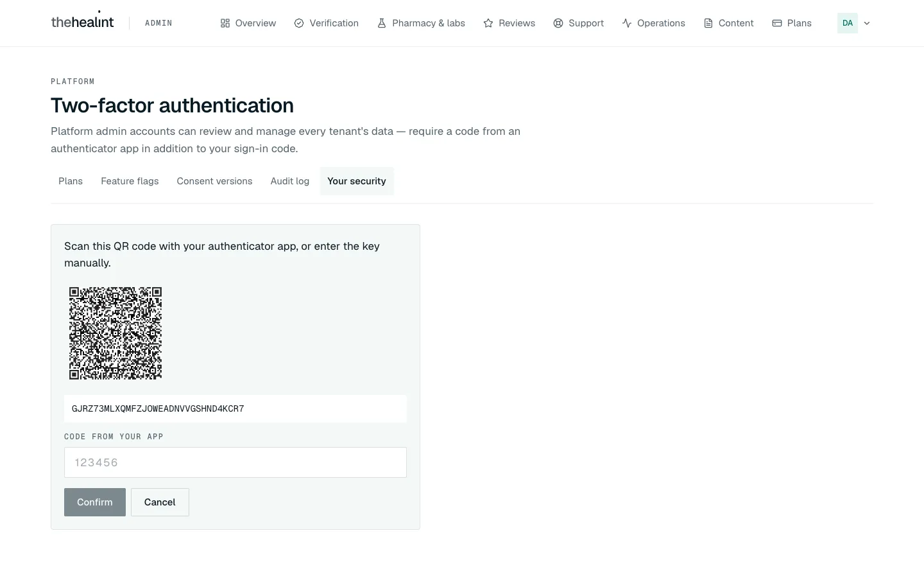The height and width of the screenshot is (578, 924).
Task: Click the Plans card icon in navbar
Action: [777, 23]
